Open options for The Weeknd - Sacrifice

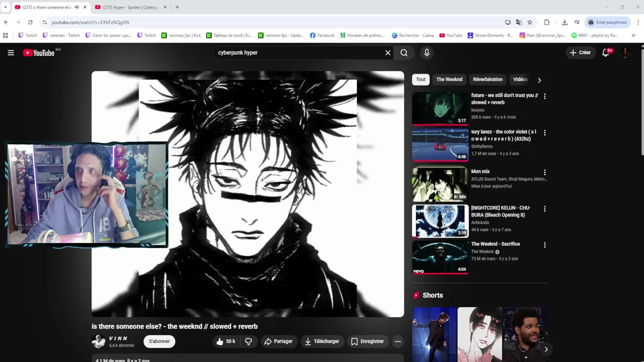pyautogui.click(x=544, y=245)
